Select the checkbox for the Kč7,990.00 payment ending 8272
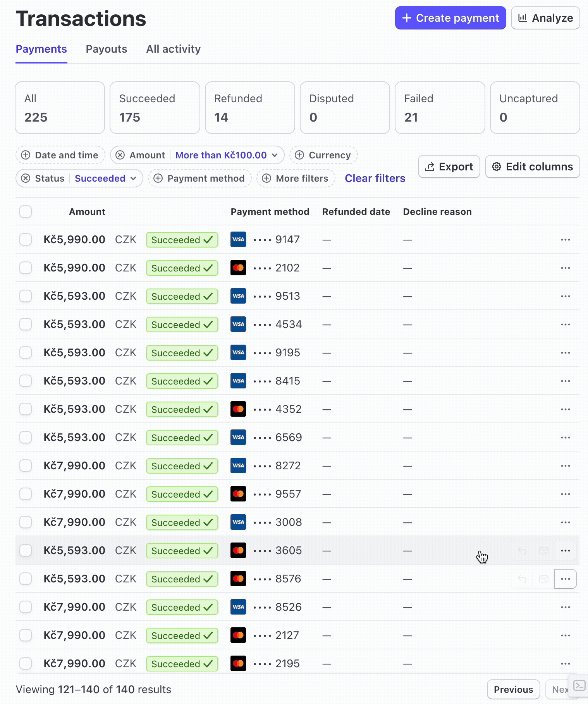The width and height of the screenshot is (588, 704). pyautogui.click(x=26, y=466)
